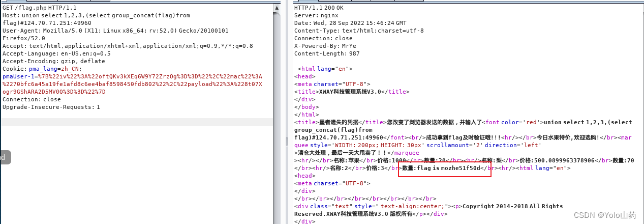Screen dimensions: 644x224
Task: Click 'group_concat(flag)from' in the response pane
Action: coord(333,130)
